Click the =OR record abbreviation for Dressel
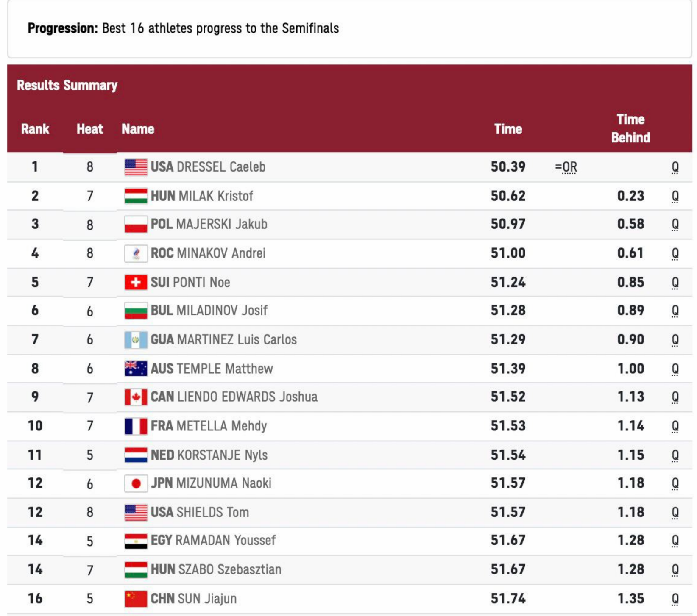697x616 pixels. [x=566, y=167]
